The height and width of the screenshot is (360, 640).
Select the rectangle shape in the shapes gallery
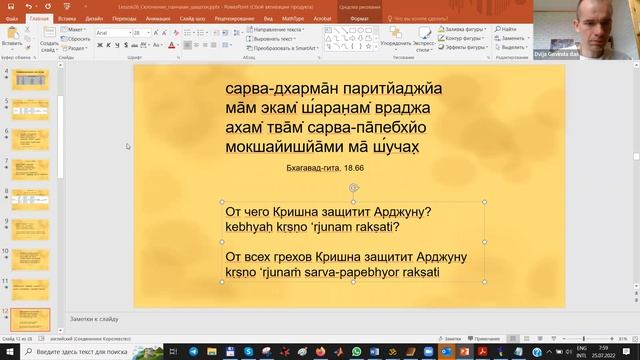[x=352, y=30]
